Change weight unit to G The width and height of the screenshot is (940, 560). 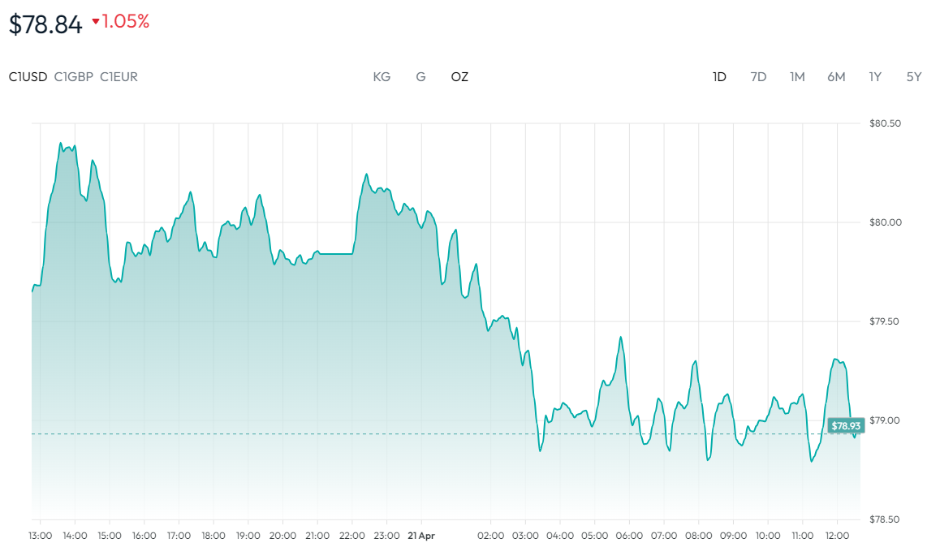[x=420, y=77]
